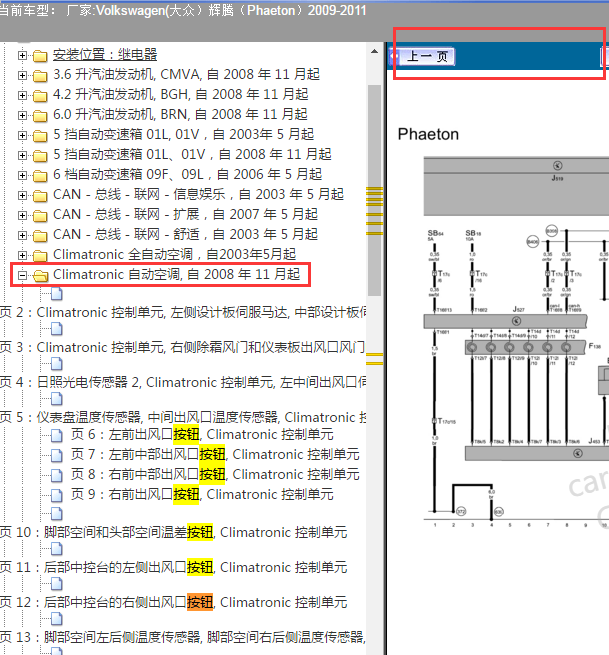Click page icon beside 页 9 右前出风口按钮
This screenshot has height=655, width=609.
pos(57,495)
